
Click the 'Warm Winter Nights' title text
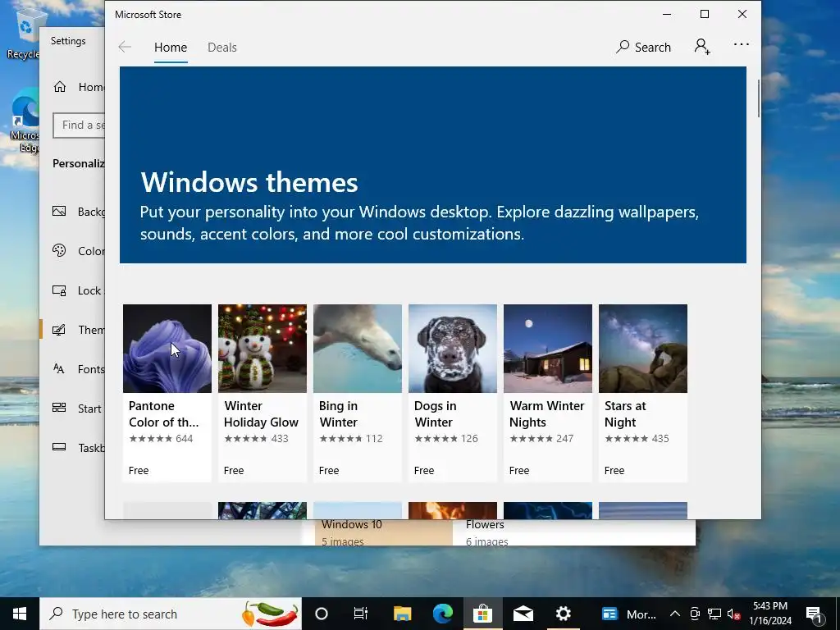point(546,414)
